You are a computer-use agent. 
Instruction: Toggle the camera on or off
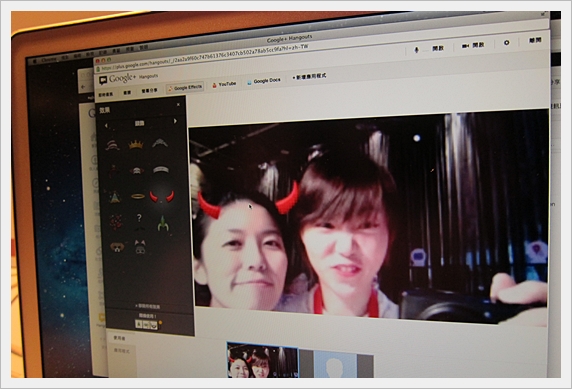tap(473, 46)
